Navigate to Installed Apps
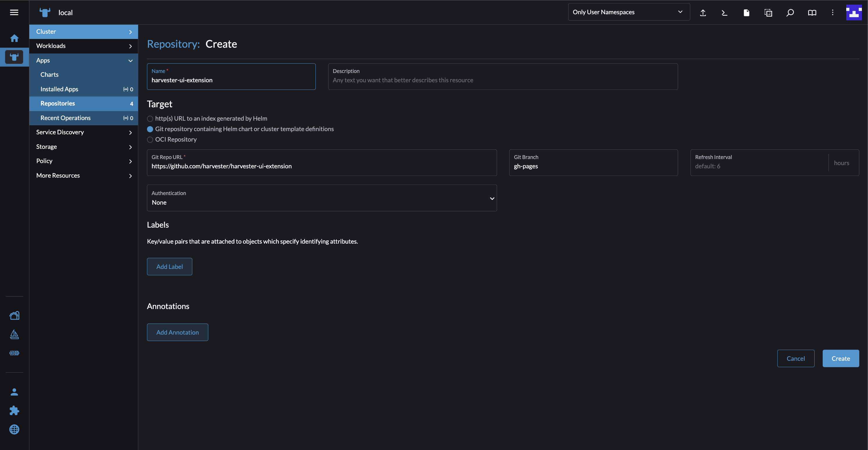Viewport: 868px width, 450px height. [x=59, y=89]
